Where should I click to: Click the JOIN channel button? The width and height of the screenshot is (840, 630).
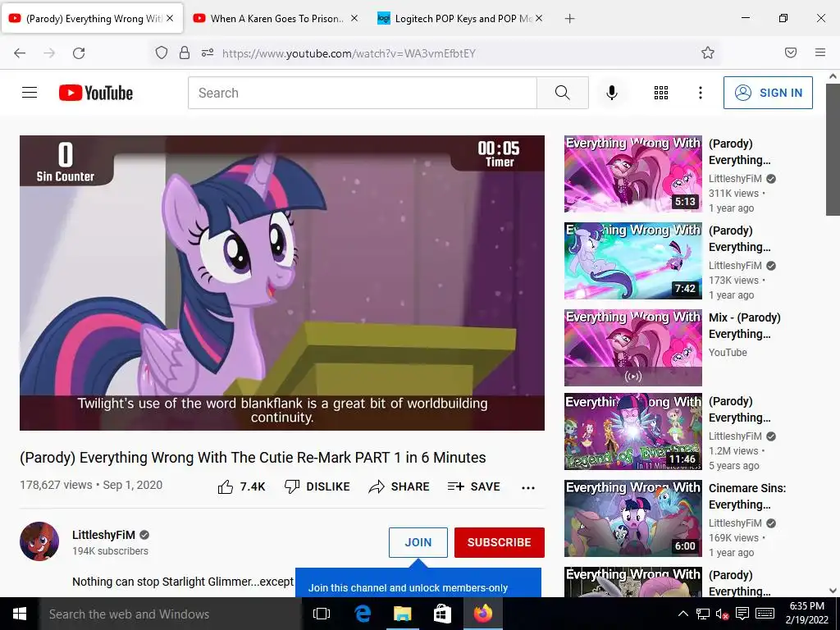point(418,542)
